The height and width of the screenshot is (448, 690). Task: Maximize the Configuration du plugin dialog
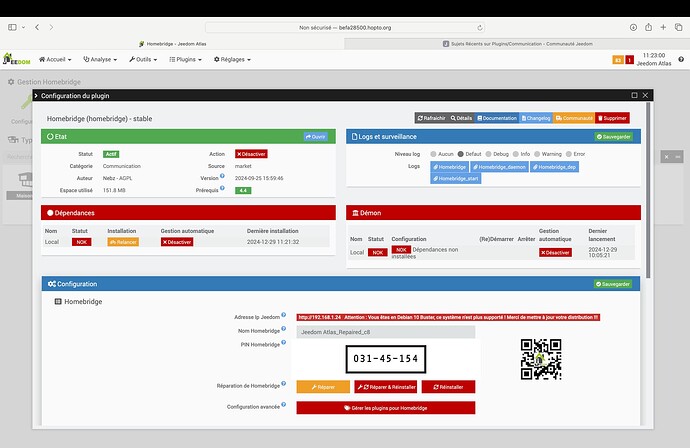click(634, 95)
